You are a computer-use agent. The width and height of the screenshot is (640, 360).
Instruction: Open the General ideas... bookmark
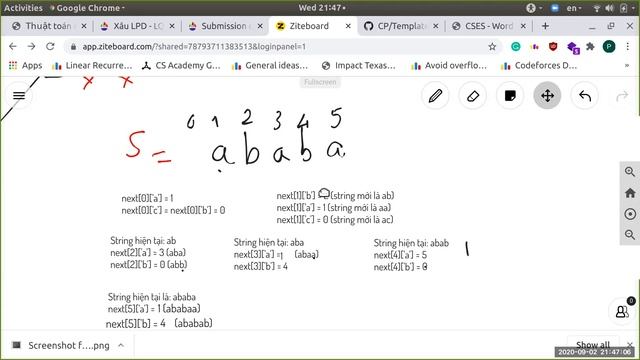270,65
